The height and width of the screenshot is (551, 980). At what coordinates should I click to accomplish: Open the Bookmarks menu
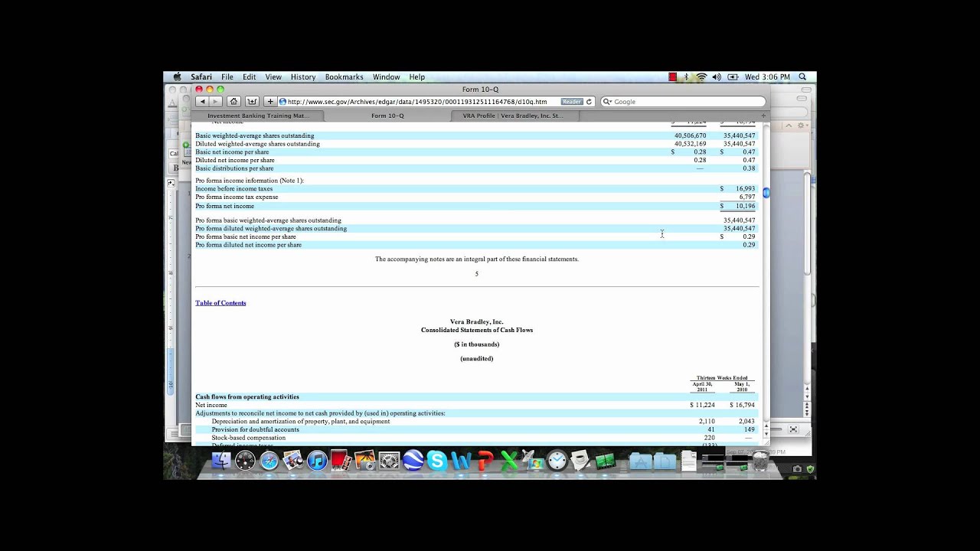(344, 77)
